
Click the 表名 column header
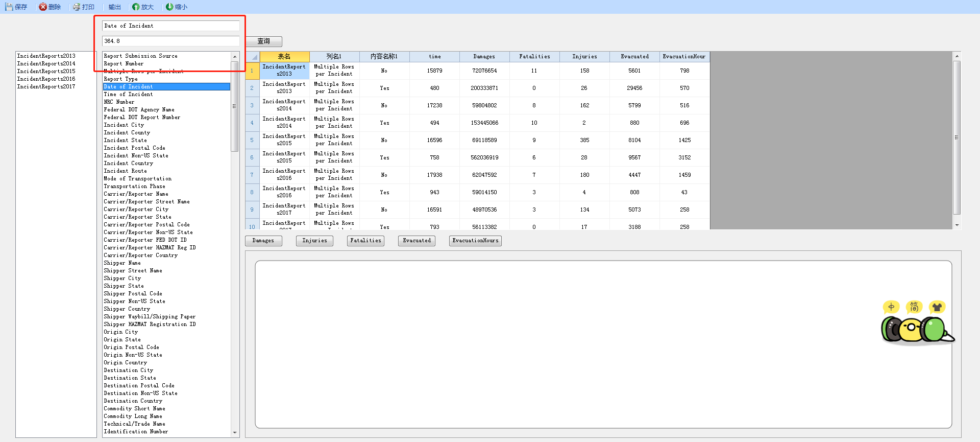click(x=284, y=57)
